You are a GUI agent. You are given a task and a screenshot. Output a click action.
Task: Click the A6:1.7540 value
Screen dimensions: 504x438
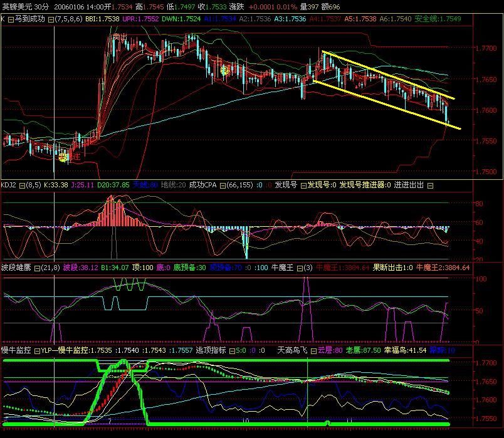coord(396,19)
